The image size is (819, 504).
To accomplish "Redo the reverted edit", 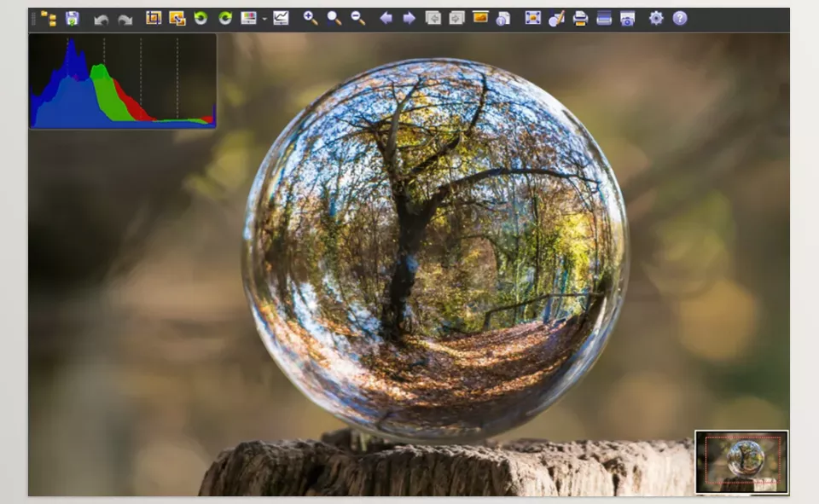I will coord(124,16).
